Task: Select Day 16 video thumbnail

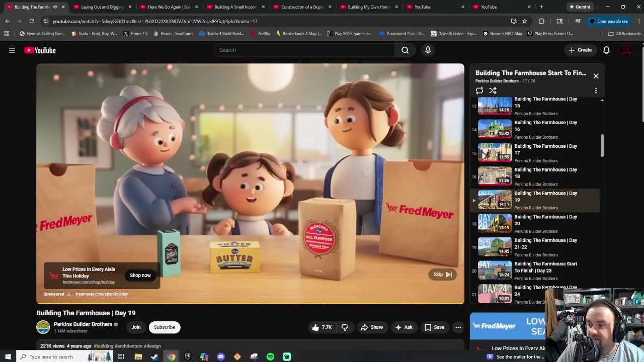Action: pyautogui.click(x=495, y=128)
